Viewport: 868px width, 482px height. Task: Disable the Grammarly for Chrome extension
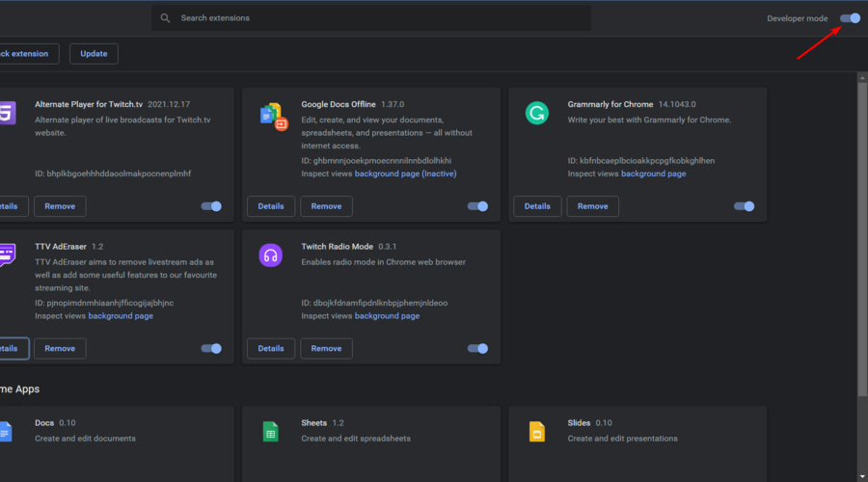click(x=744, y=206)
